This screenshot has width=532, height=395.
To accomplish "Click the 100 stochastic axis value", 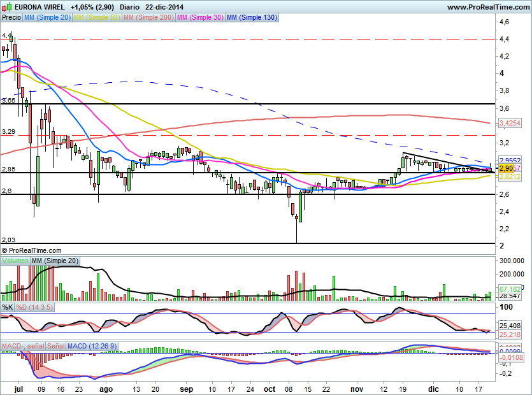I will [507, 307].
